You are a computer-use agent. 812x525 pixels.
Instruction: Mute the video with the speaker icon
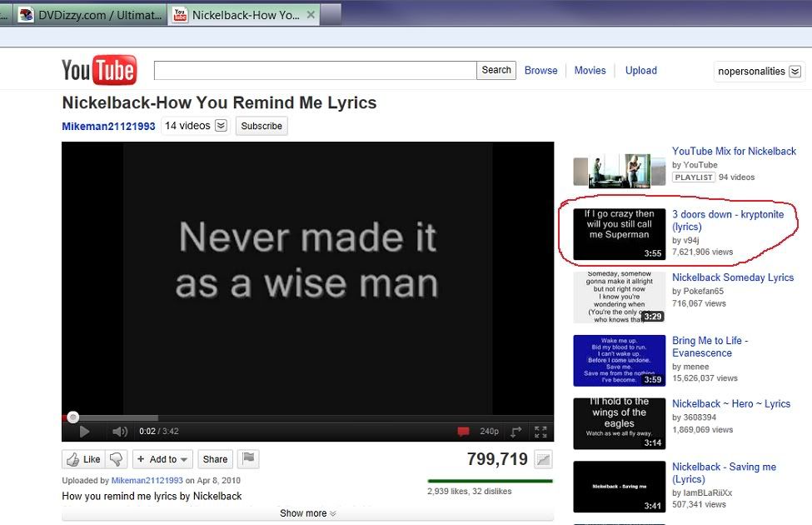(119, 432)
